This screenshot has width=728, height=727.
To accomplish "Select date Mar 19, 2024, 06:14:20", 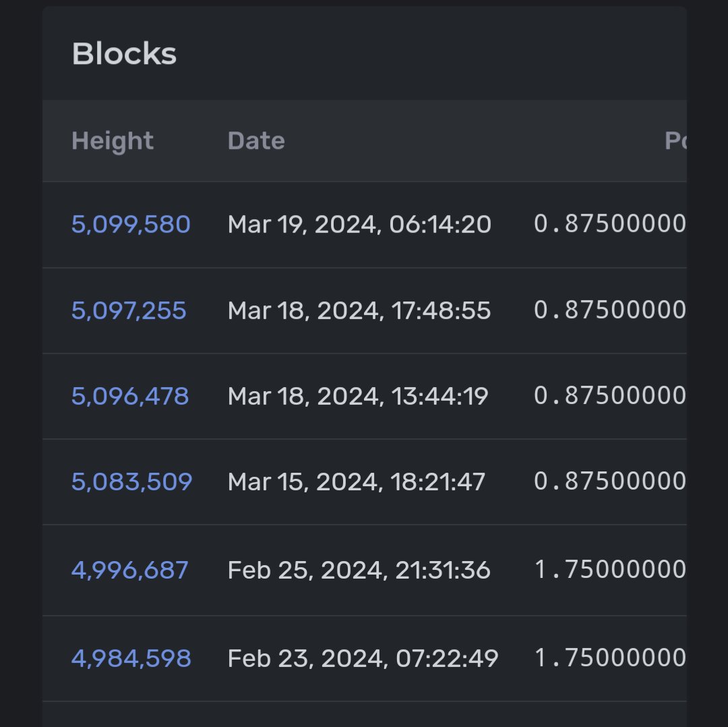I will 359,225.
